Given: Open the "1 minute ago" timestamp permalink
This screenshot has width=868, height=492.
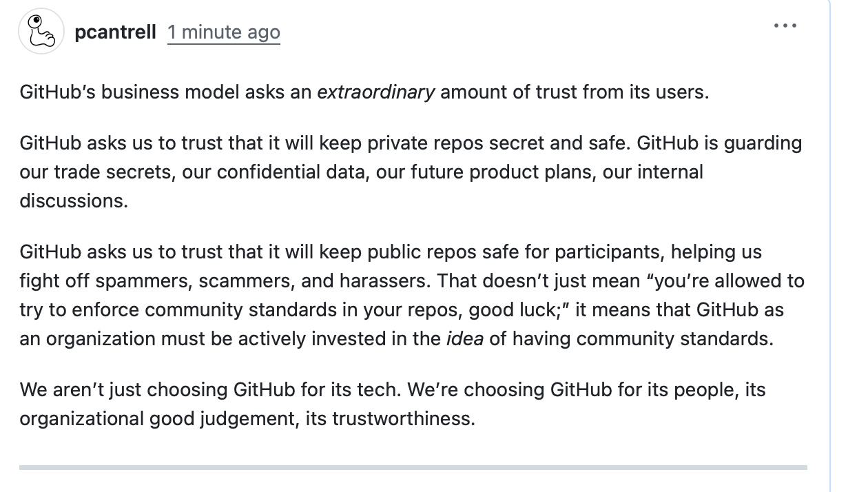Looking at the screenshot, I should (x=224, y=32).
